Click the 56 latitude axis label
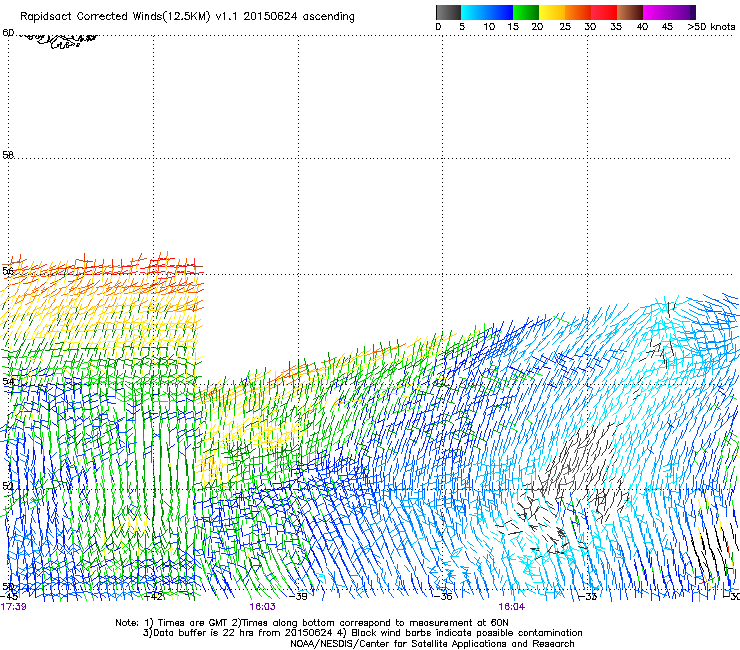Image resolution: width=740 pixels, height=650 pixels. (x=8, y=271)
